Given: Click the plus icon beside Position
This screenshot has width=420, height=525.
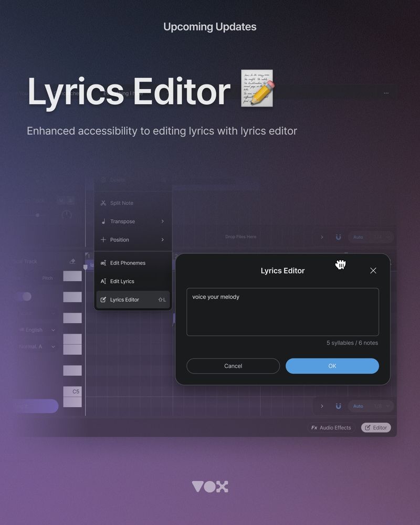Looking at the screenshot, I should click(x=103, y=240).
